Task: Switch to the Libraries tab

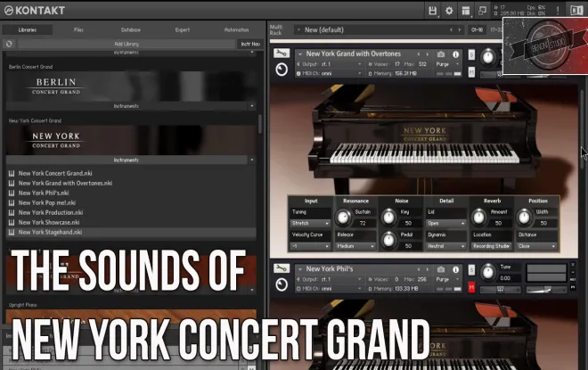Action: pos(28,29)
